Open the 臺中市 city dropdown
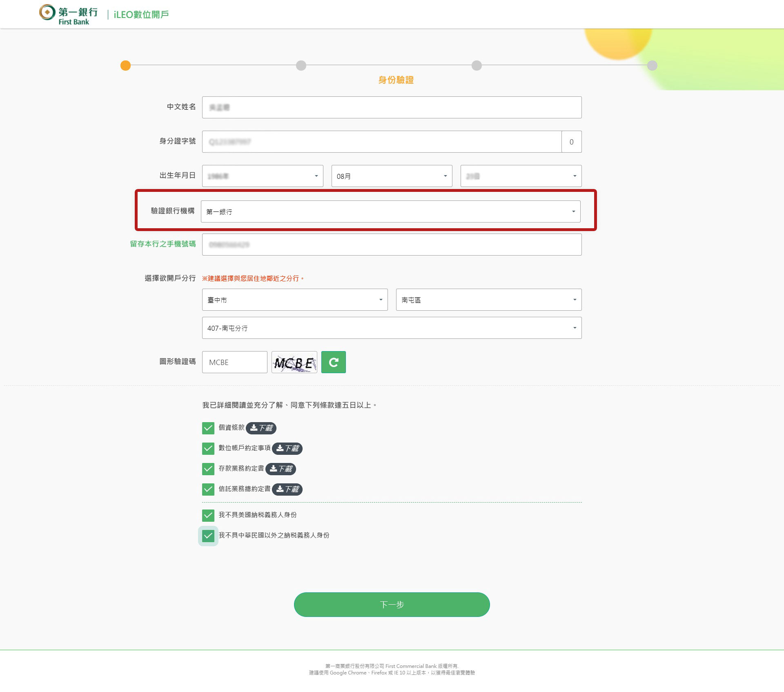The height and width of the screenshot is (692, 784). [294, 300]
